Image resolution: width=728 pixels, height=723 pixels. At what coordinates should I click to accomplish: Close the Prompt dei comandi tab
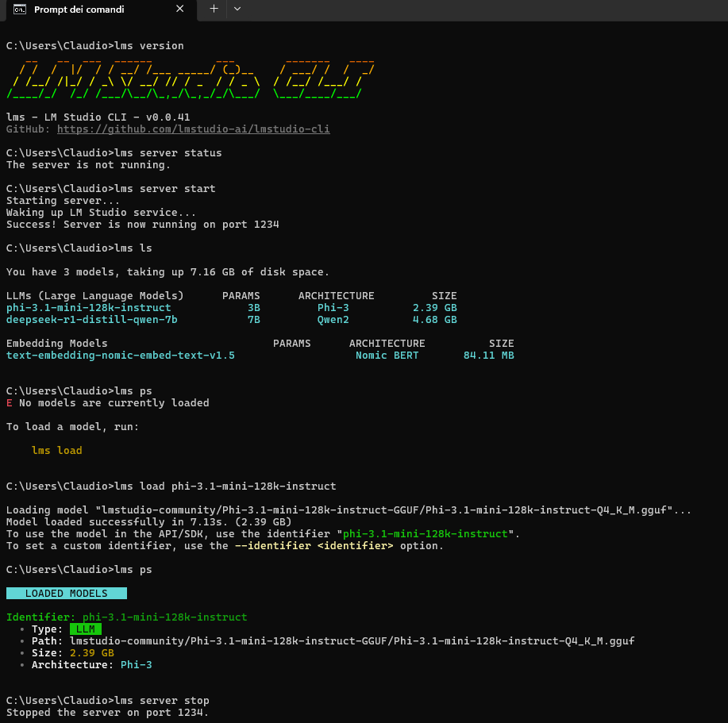[x=179, y=9]
